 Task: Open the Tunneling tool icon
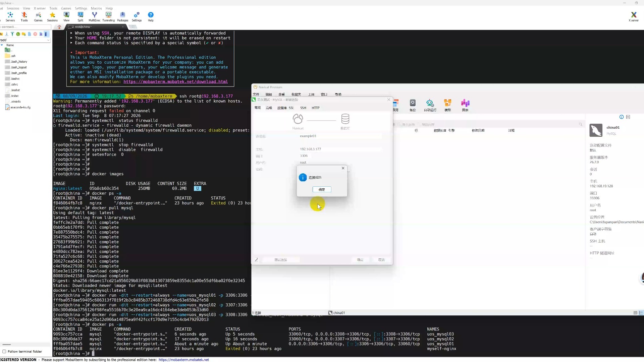(108, 16)
